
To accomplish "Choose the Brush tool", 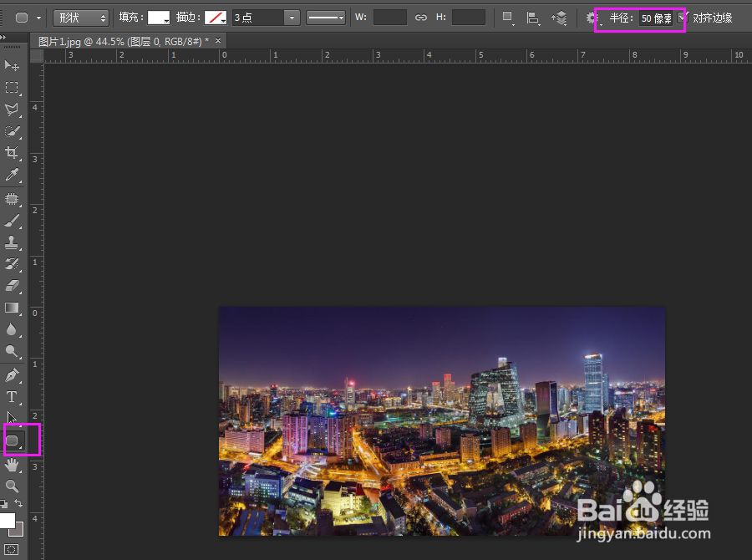I will pos(13,220).
